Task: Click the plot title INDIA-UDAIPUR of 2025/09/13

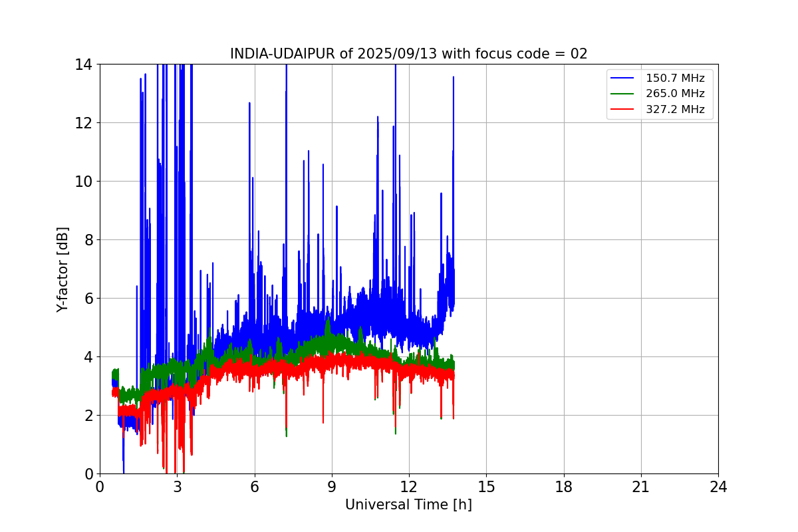Action: click(408, 54)
